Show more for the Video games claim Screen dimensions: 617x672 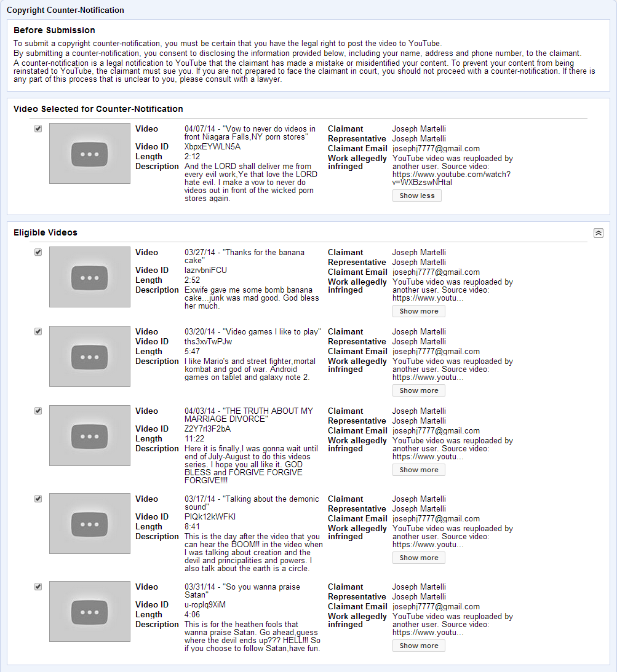[418, 390]
